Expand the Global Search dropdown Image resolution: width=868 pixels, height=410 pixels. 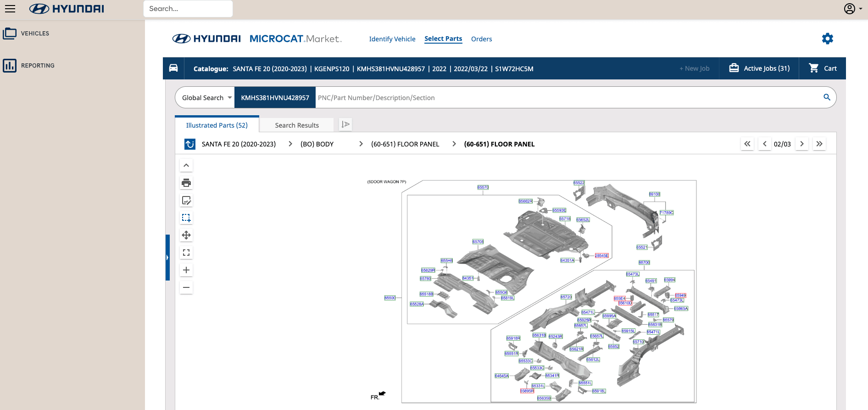pos(206,98)
